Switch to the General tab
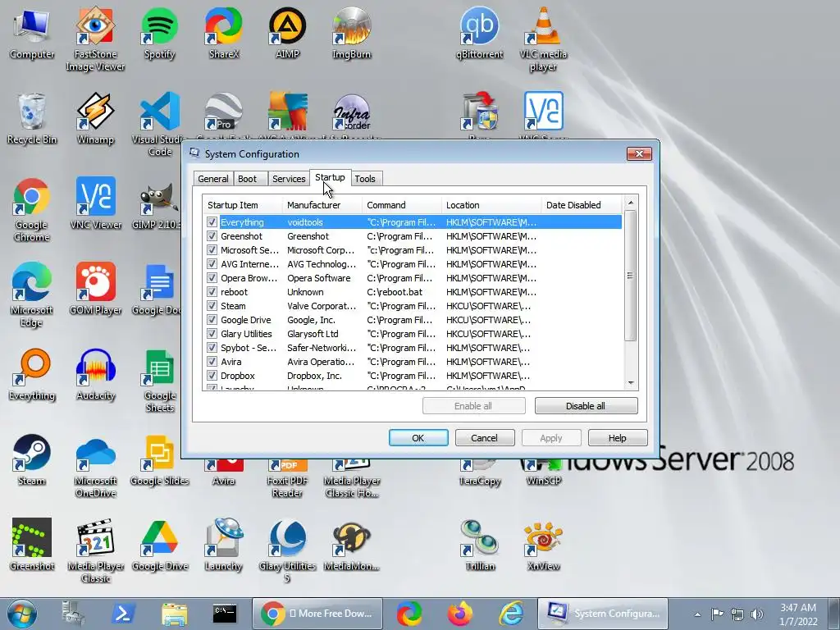The height and width of the screenshot is (630, 840). 213,178
